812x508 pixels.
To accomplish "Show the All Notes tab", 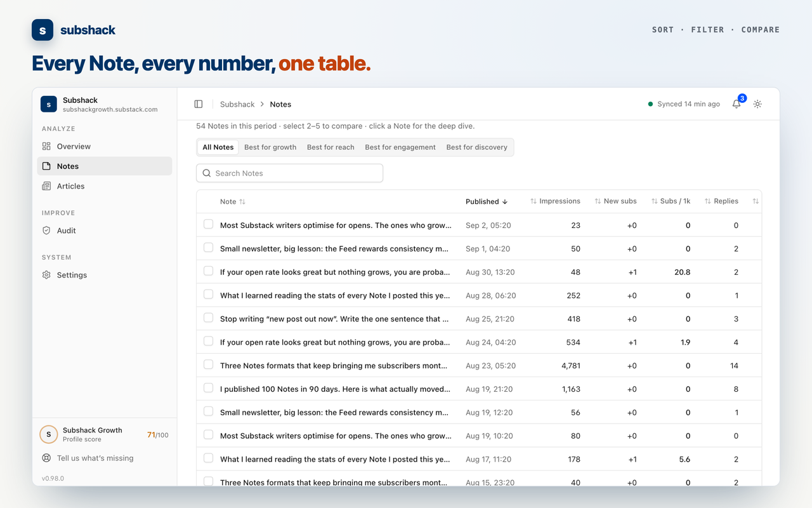I will click(x=218, y=147).
